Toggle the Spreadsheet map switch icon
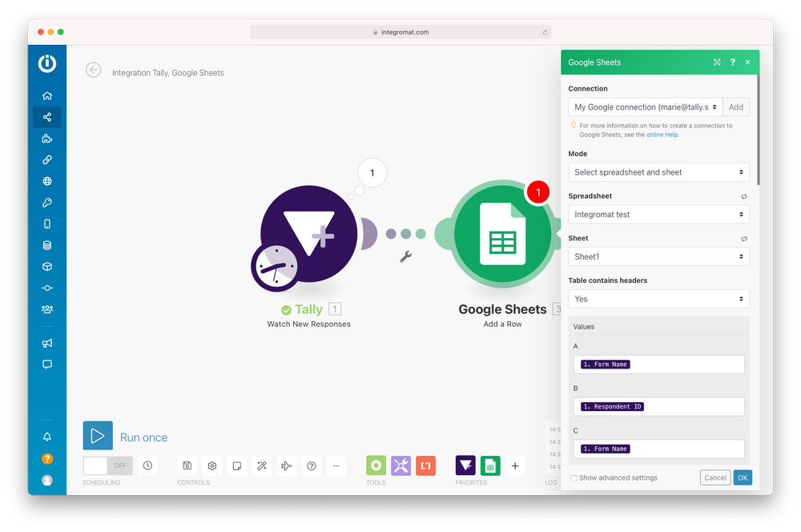 pyautogui.click(x=744, y=197)
